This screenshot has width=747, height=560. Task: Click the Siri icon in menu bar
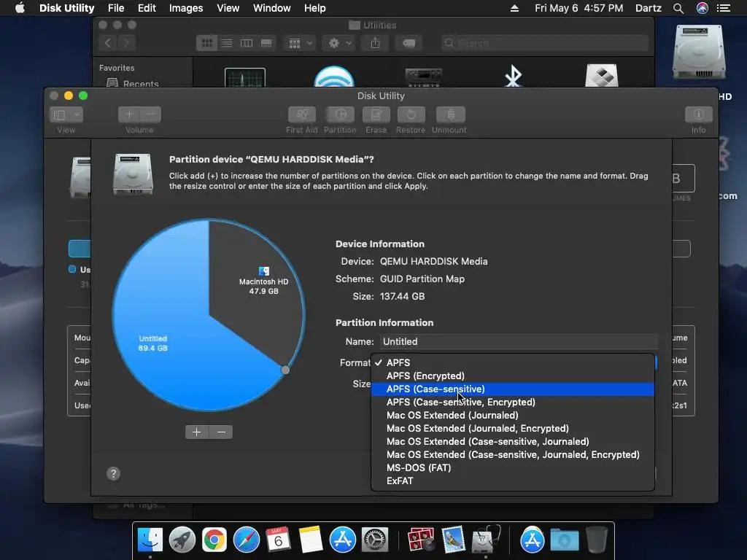point(703,8)
